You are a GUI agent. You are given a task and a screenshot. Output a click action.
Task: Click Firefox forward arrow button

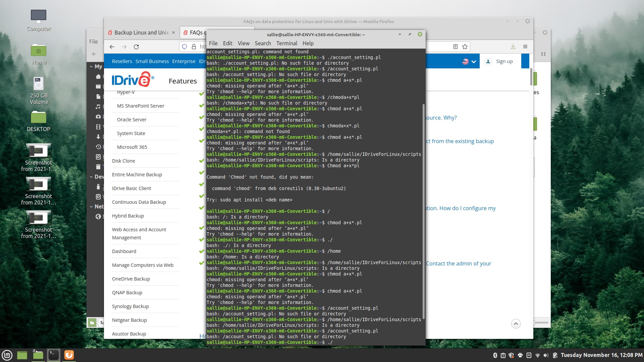(124, 47)
